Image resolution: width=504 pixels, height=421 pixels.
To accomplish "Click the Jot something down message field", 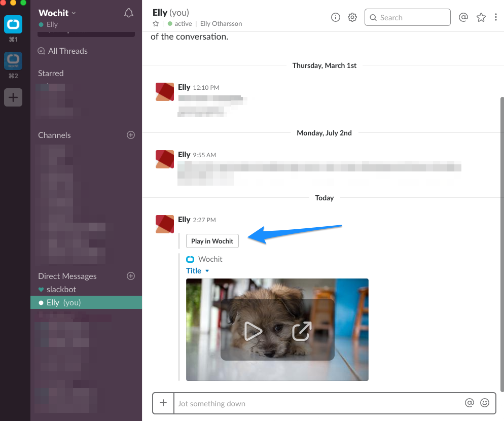I will (318, 403).
